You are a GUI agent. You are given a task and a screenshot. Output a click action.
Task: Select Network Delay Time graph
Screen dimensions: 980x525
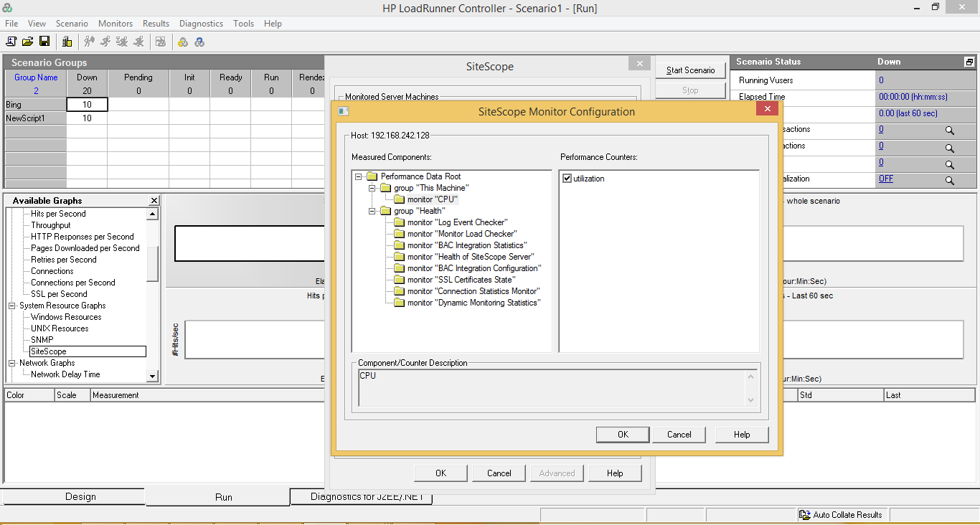tap(65, 374)
